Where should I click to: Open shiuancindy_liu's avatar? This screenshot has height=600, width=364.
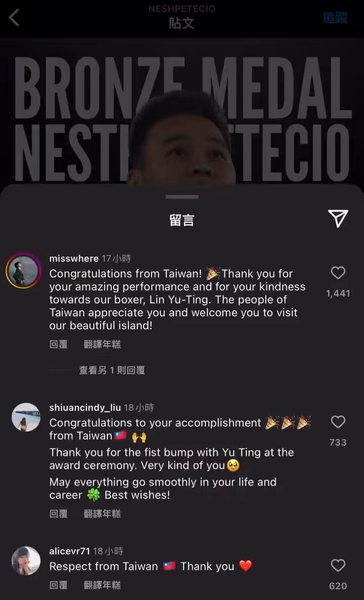(26, 417)
